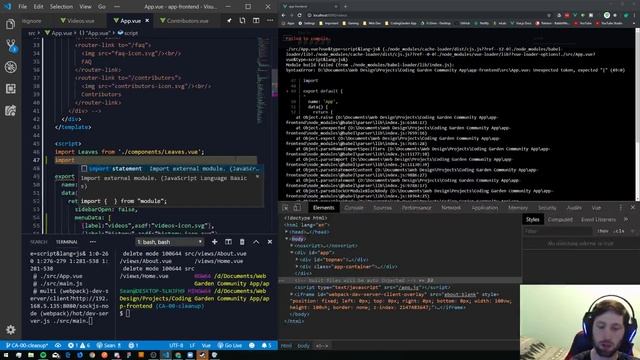Switch to the Videos.vue editor tab
The width and height of the screenshot is (640, 360).
[78, 20]
